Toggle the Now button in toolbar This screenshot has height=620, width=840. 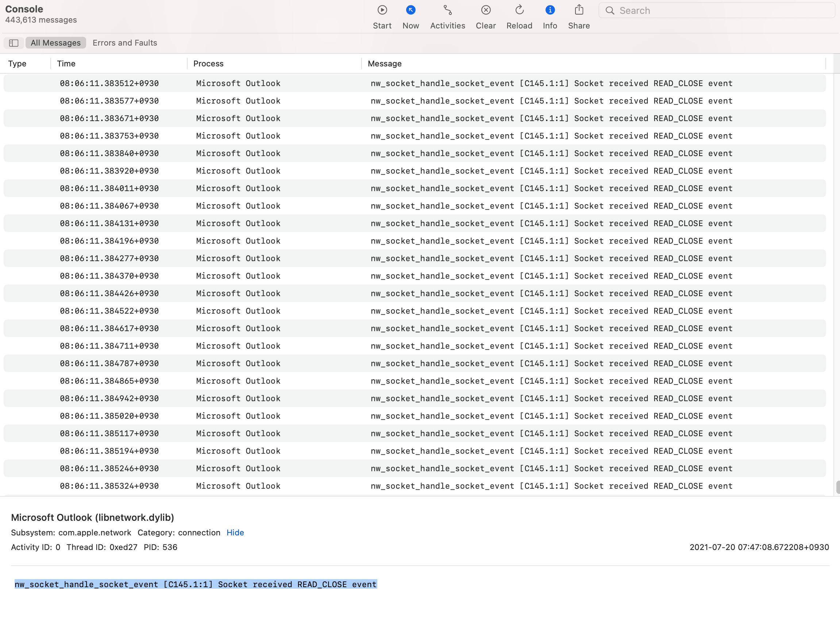(x=411, y=11)
